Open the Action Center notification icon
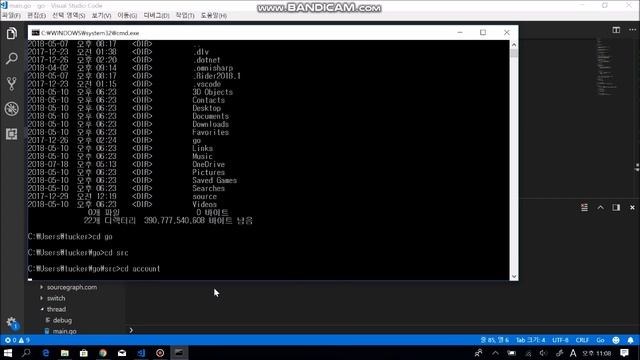 (624, 353)
